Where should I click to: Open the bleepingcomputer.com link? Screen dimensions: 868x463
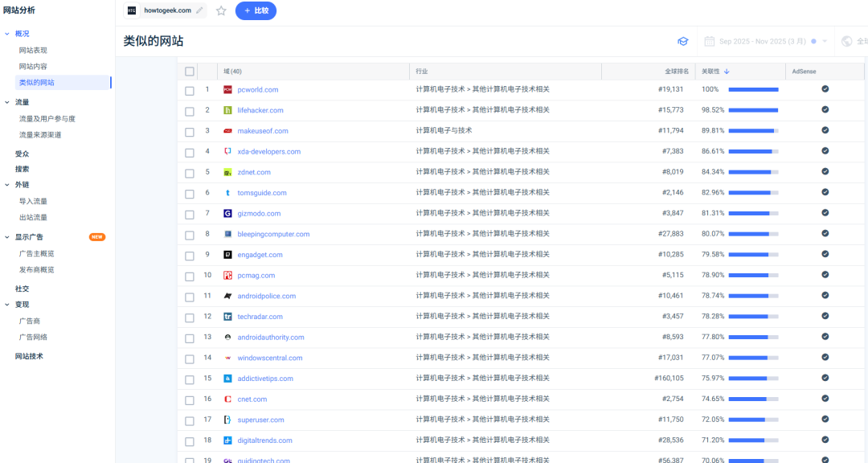[x=273, y=234]
